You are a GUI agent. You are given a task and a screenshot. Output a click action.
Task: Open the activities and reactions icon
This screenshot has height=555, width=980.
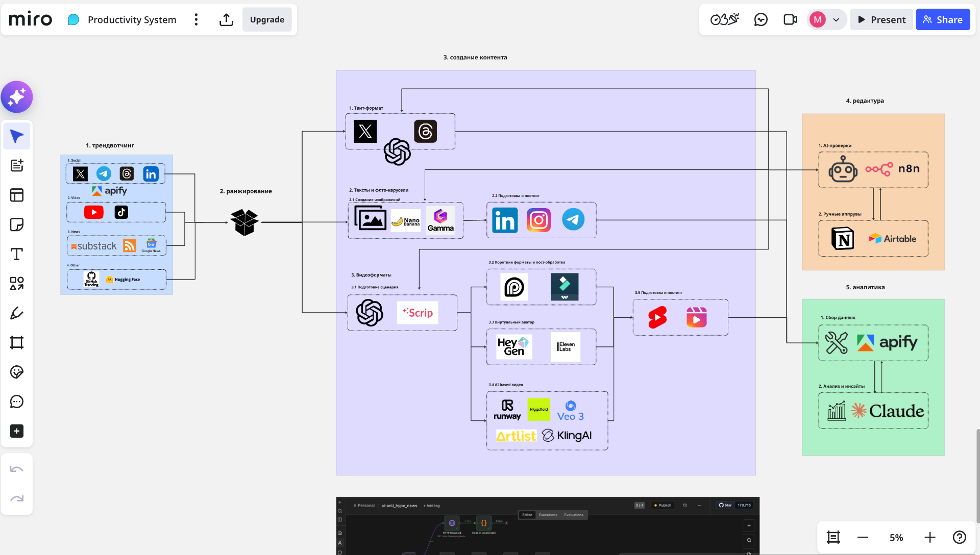[x=725, y=20]
